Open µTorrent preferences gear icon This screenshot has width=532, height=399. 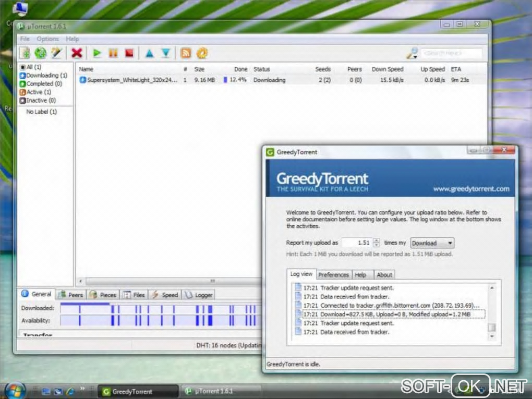coord(202,53)
